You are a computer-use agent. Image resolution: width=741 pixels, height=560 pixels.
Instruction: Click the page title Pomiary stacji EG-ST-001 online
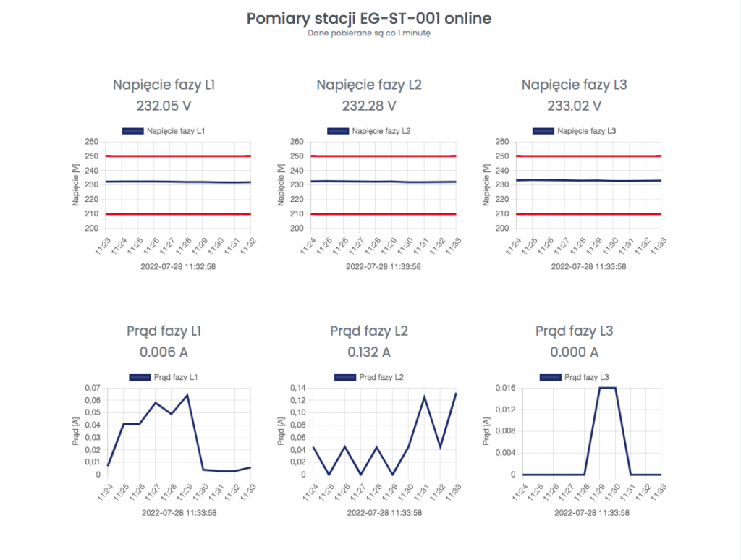pyautogui.click(x=369, y=18)
